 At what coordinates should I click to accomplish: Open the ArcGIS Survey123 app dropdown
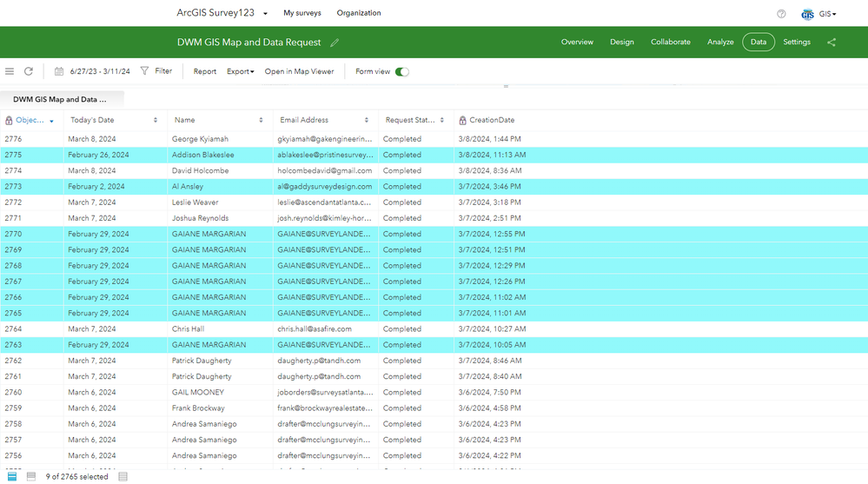click(x=265, y=14)
